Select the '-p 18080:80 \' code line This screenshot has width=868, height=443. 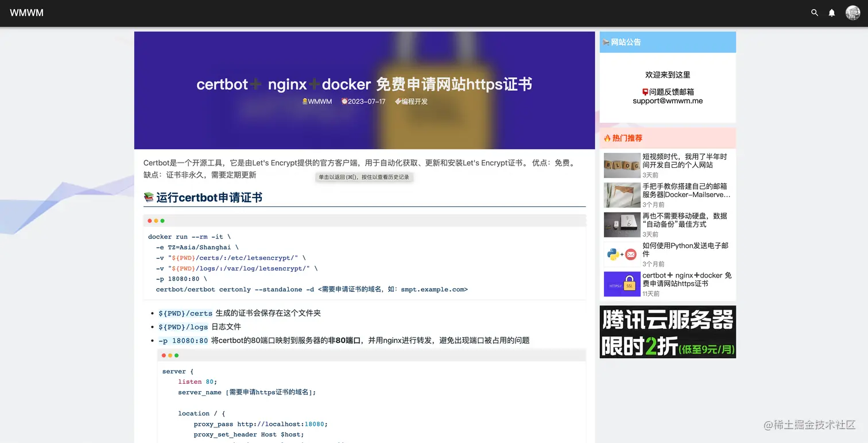click(181, 279)
